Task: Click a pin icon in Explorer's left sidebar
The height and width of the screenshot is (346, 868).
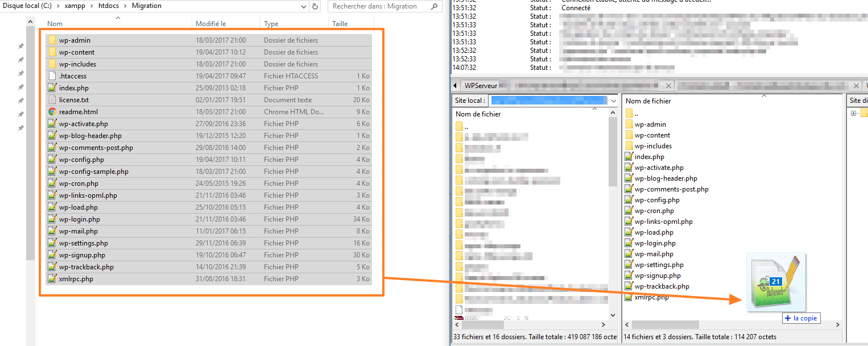Action: 20,46
